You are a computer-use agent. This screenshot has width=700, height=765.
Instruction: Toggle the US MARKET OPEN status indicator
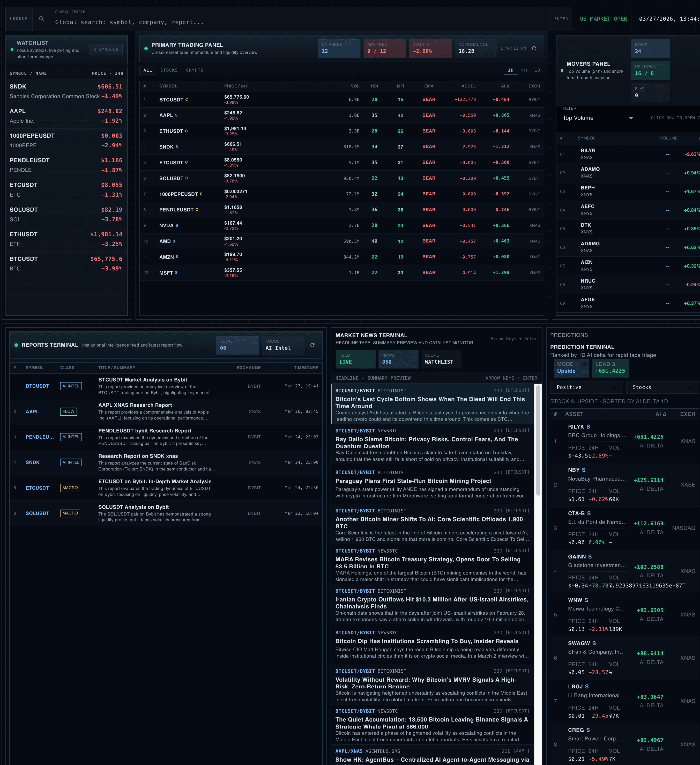pyautogui.click(x=603, y=18)
